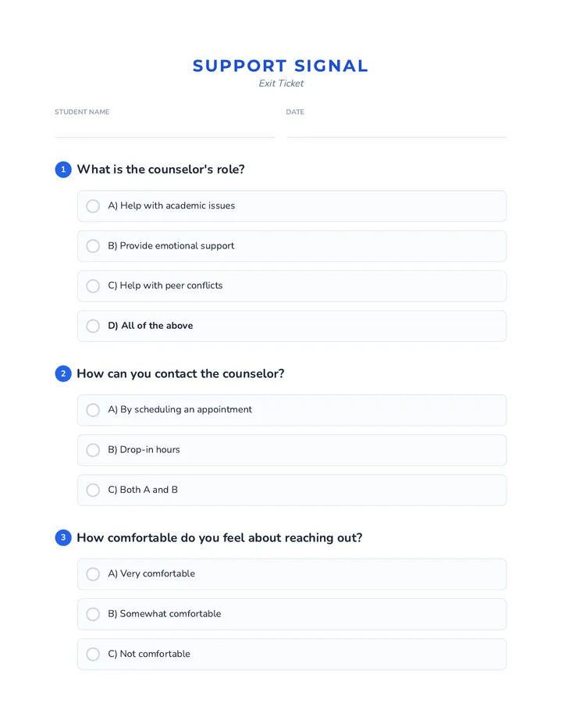Choose the 'Drop-in hours' radio option
Screen dimensions: 562x728
(93, 450)
